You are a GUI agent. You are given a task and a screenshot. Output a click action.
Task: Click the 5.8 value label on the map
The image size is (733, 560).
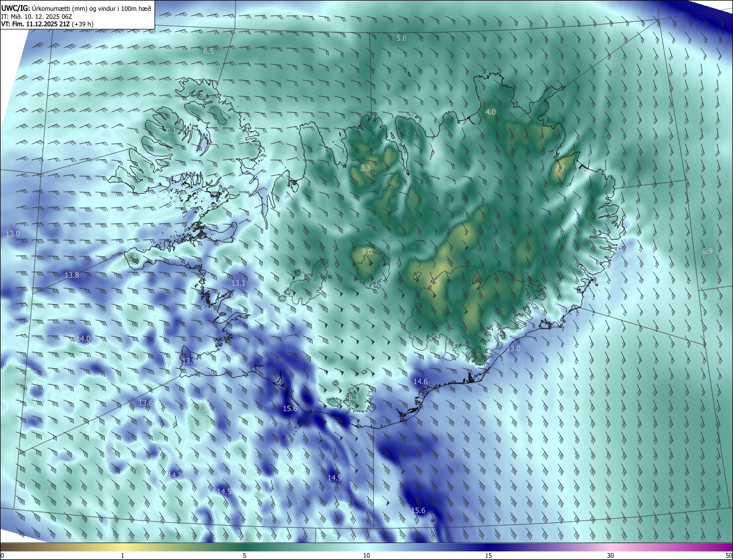tap(401, 38)
